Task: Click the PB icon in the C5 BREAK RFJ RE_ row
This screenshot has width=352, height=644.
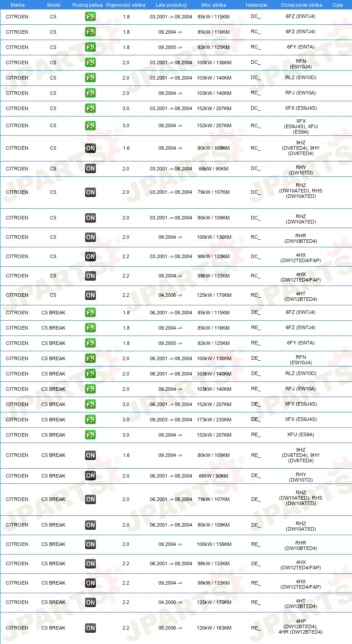Action: tap(90, 389)
